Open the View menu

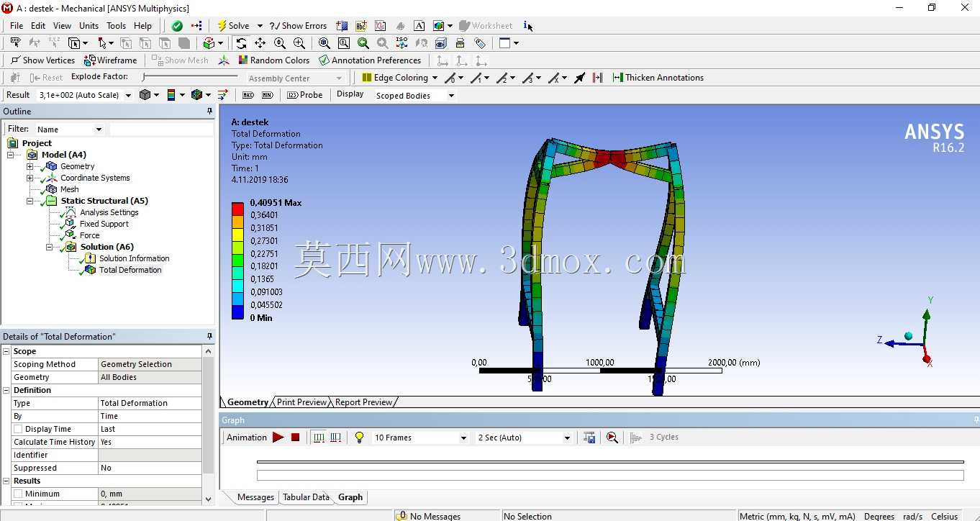[x=62, y=26]
